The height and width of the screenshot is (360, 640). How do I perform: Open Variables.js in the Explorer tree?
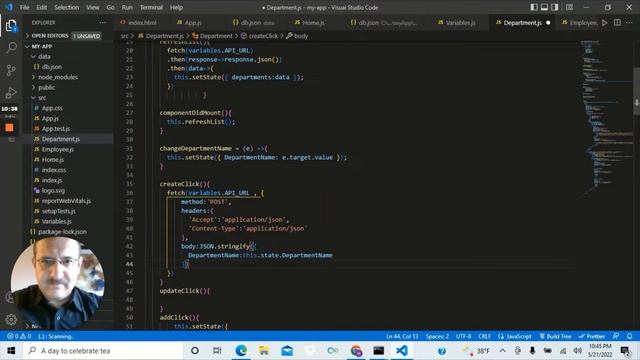pyautogui.click(x=56, y=222)
